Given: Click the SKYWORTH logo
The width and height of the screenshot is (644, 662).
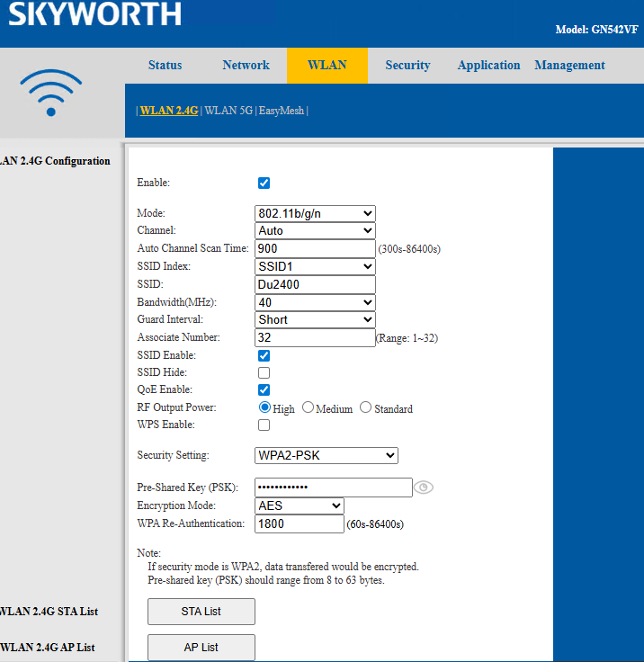Looking at the screenshot, I should [x=95, y=13].
